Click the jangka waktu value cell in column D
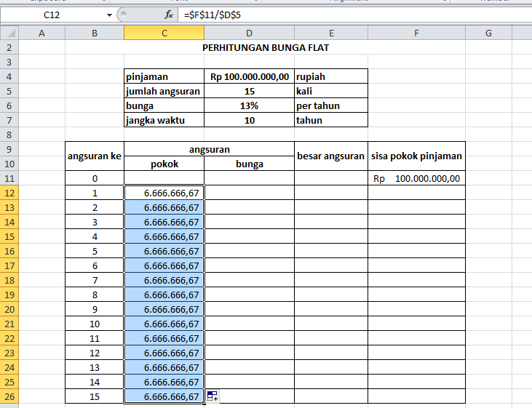 click(x=249, y=121)
